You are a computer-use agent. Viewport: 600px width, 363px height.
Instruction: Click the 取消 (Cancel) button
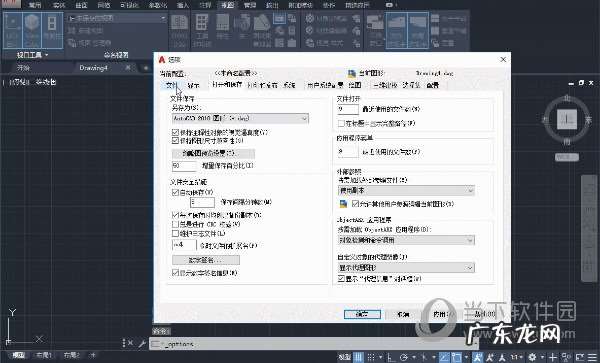pyautogui.click(x=403, y=314)
